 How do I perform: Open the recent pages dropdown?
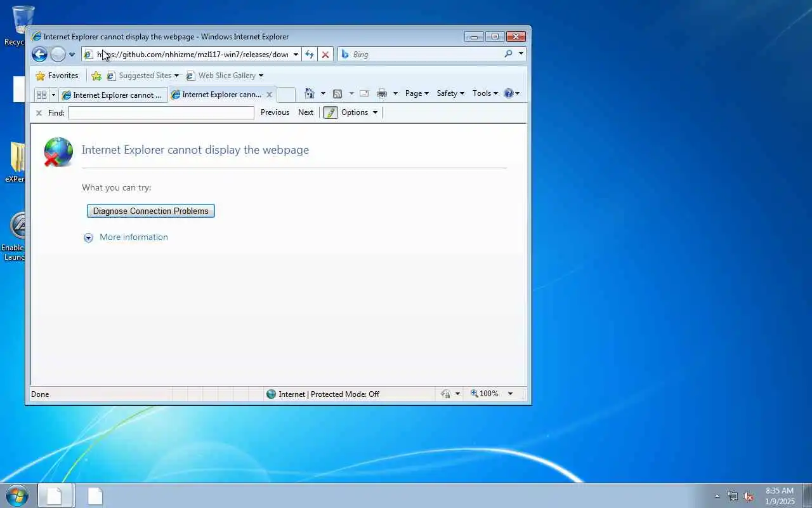point(72,55)
